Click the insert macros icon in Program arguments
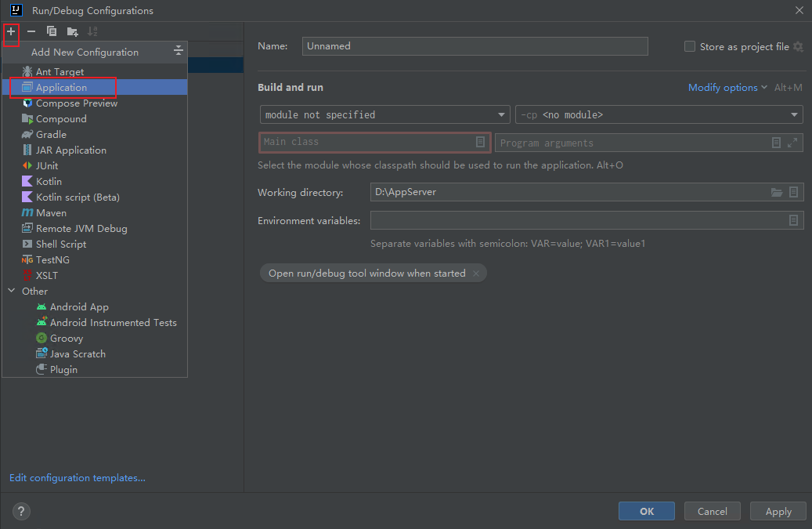This screenshot has width=812, height=529. click(x=776, y=143)
